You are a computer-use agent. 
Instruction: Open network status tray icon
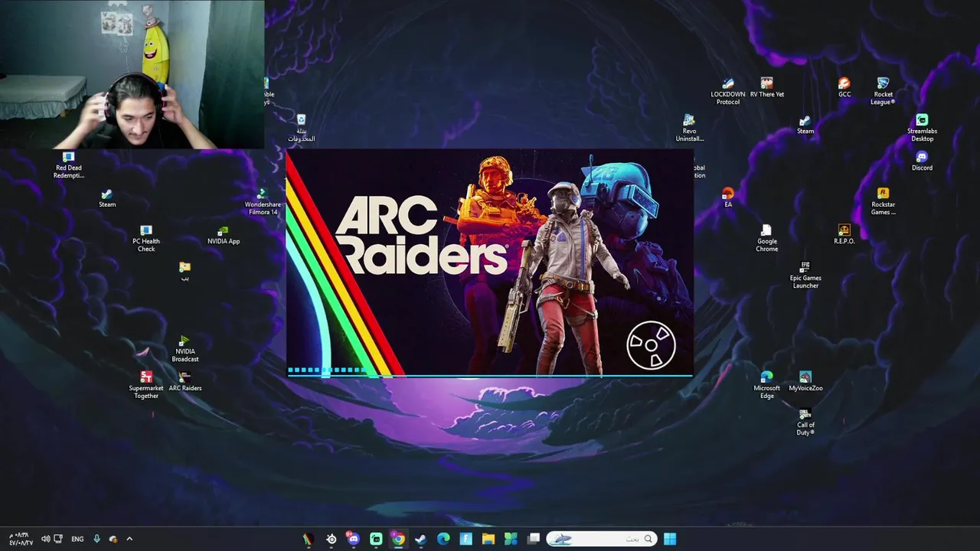(57, 539)
